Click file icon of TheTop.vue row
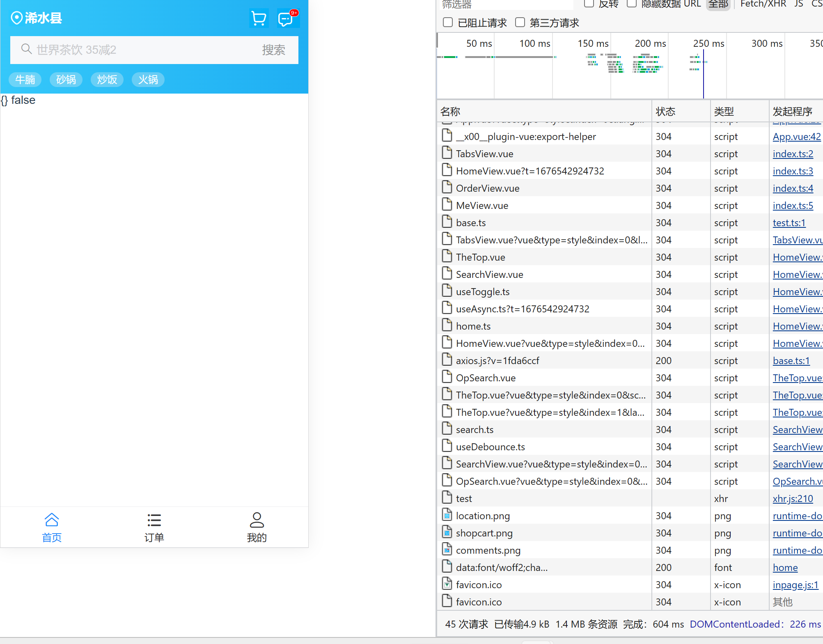This screenshot has height=644, width=823. click(x=447, y=256)
